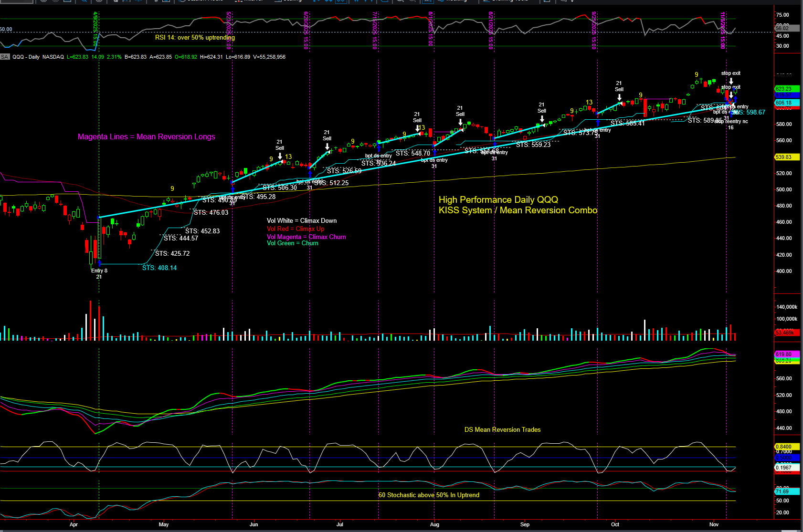Click the DS Mean Reversion Trades label
Image resolution: width=803 pixels, height=532 pixels.
(x=502, y=430)
